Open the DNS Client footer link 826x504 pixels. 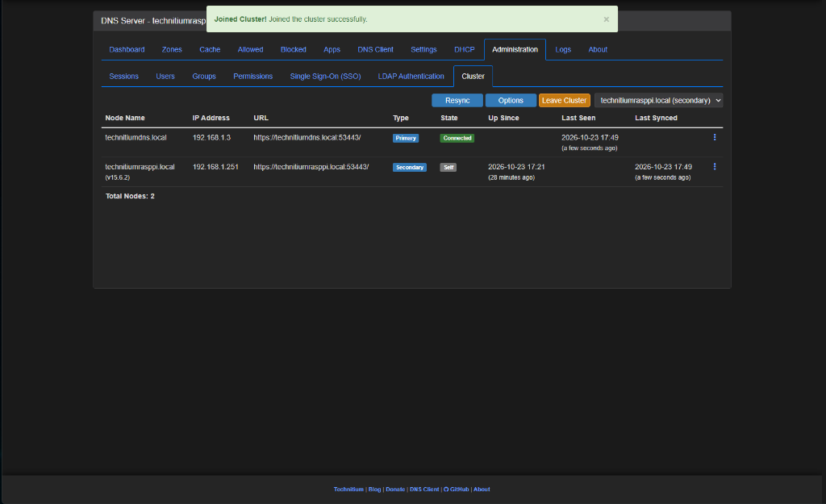pyautogui.click(x=424, y=489)
